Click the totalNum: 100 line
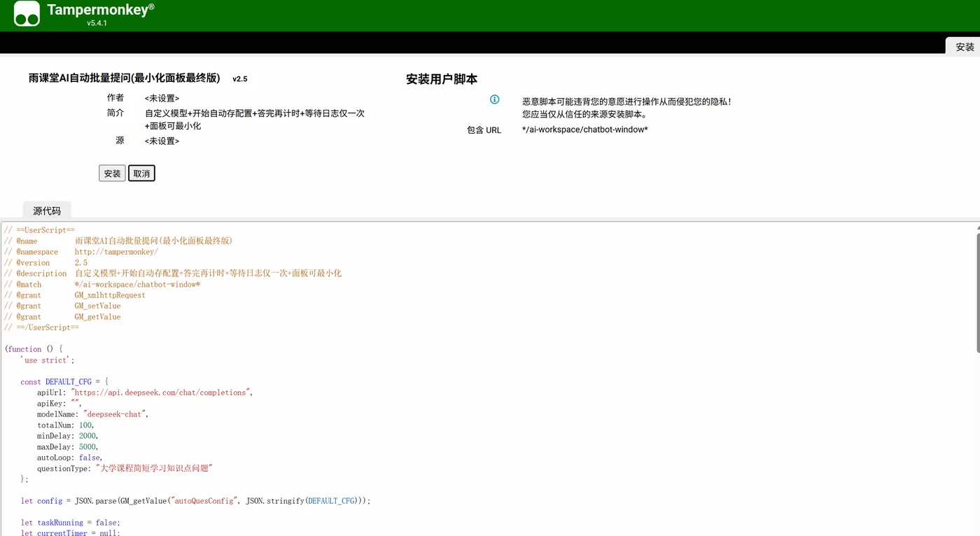Viewport: 980px width, 536px height. [65, 425]
